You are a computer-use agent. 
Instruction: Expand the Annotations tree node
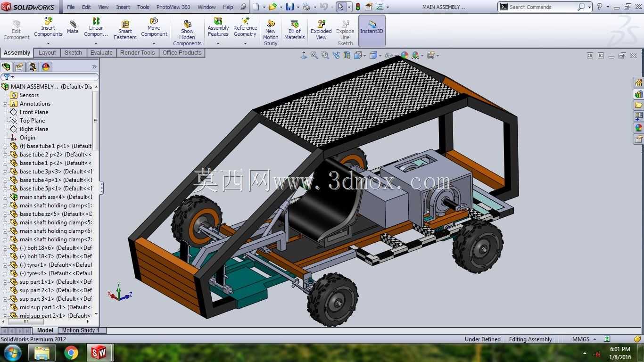tap(5, 104)
